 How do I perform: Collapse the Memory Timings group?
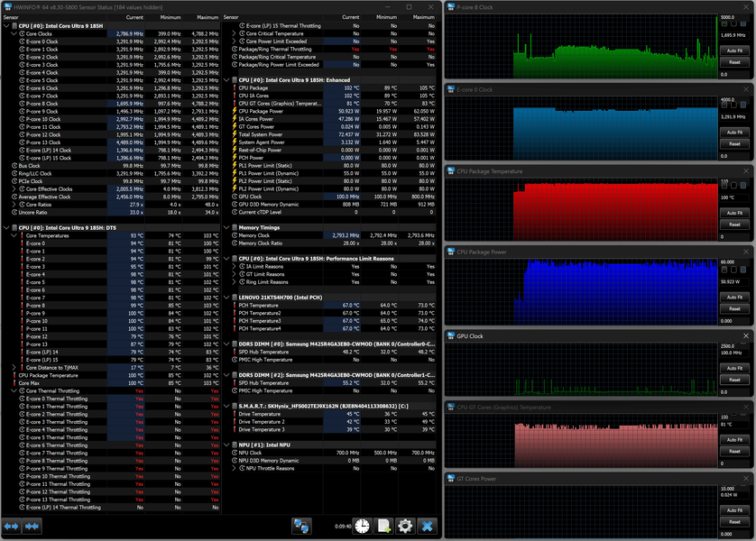[226, 227]
